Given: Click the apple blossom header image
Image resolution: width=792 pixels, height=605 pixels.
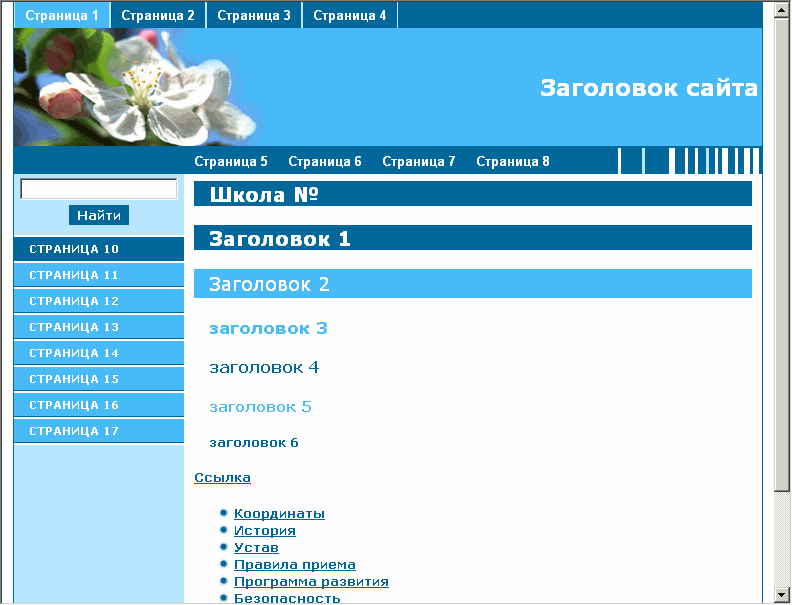Looking at the screenshot, I should tap(136, 87).
